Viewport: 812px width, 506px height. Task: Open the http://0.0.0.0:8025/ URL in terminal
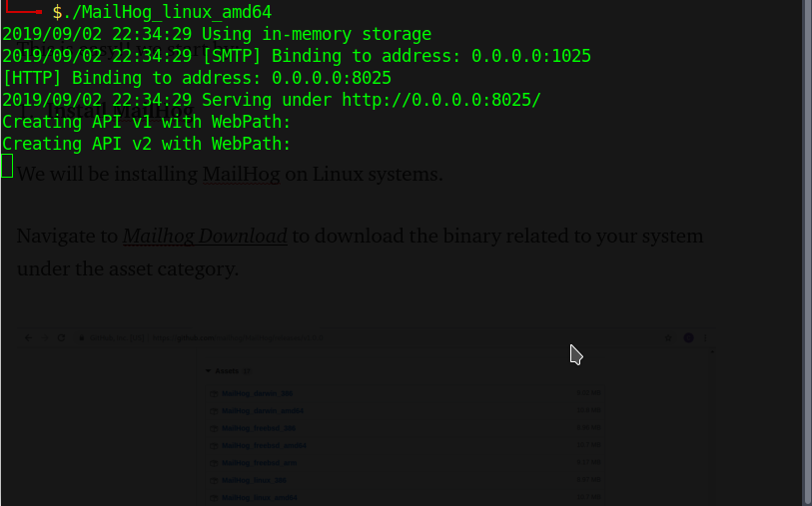(x=441, y=100)
